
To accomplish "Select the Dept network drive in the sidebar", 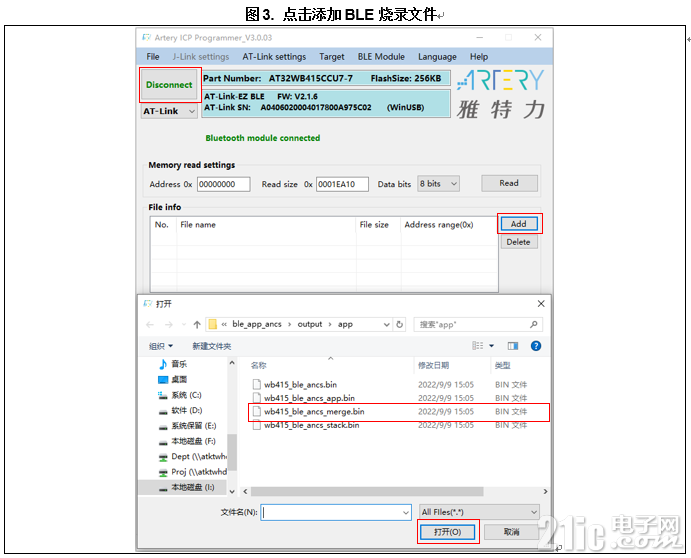I will [x=193, y=457].
